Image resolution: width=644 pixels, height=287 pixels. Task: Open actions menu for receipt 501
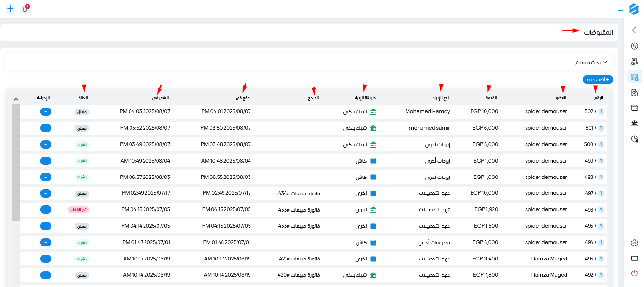[46, 128]
